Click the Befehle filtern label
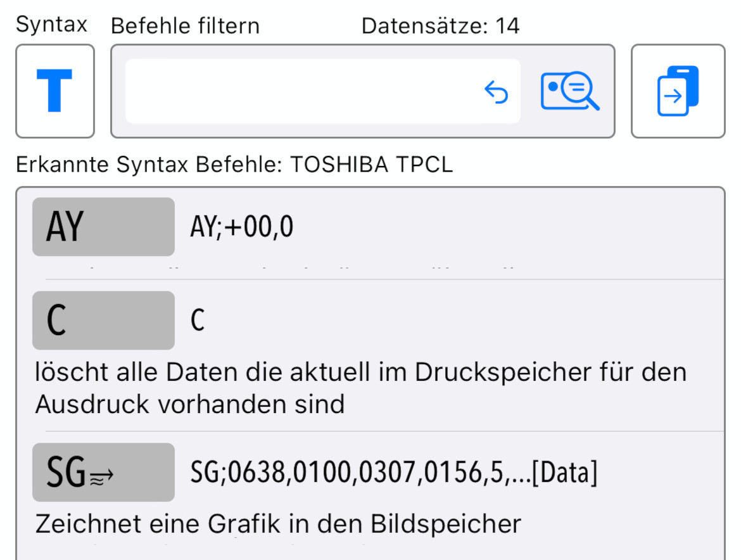Screen dimensions: 741x560 point(185,26)
